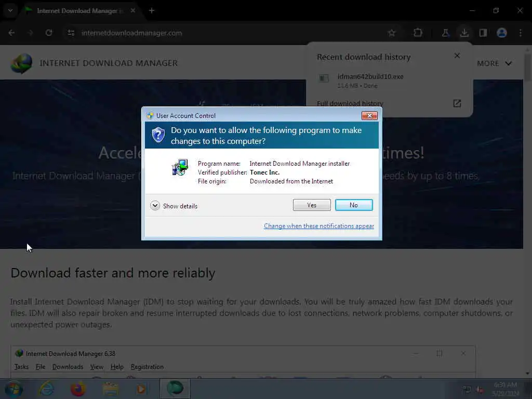This screenshot has height=399, width=532.
Task: Open Registration menu in IDM screenshot
Action: pos(147,367)
